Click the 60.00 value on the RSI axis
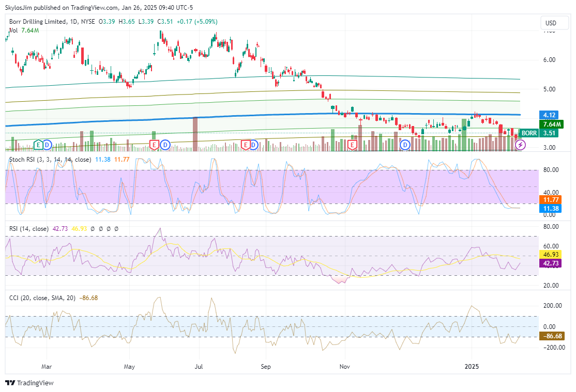Image resolution: width=576 pixels, height=392 pixels. [x=551, y=246]
